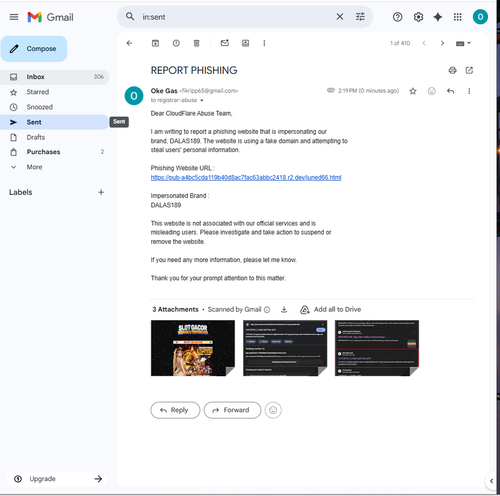
Task: Click the attachment paperclip indicator
Action: coord(331,90)
